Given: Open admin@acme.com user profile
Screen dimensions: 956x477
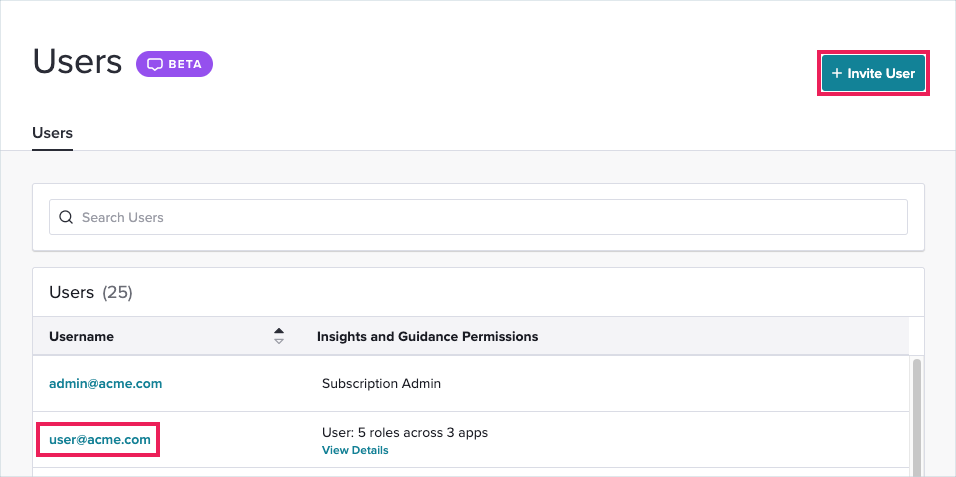Looking at the screenshot, I should click(x=105, y=384).
